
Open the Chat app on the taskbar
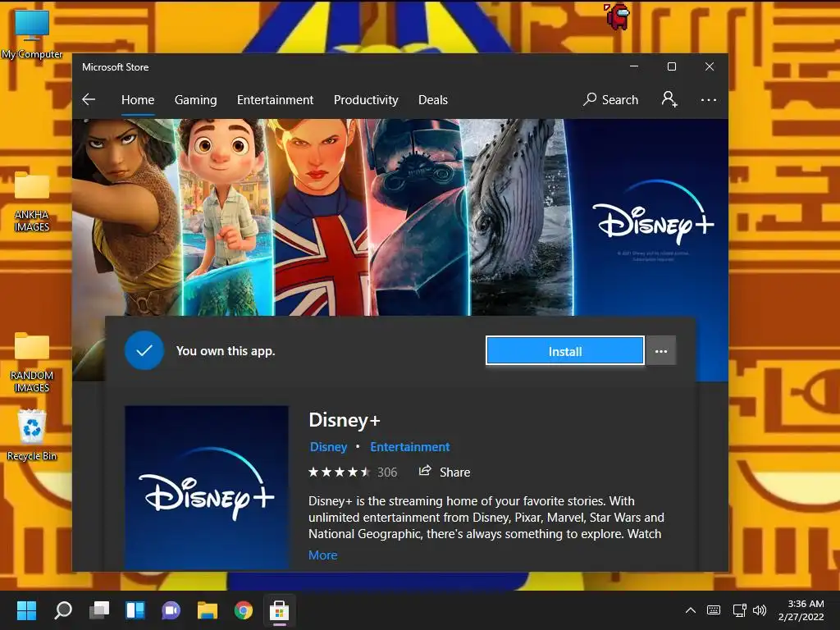coord(171,609)
